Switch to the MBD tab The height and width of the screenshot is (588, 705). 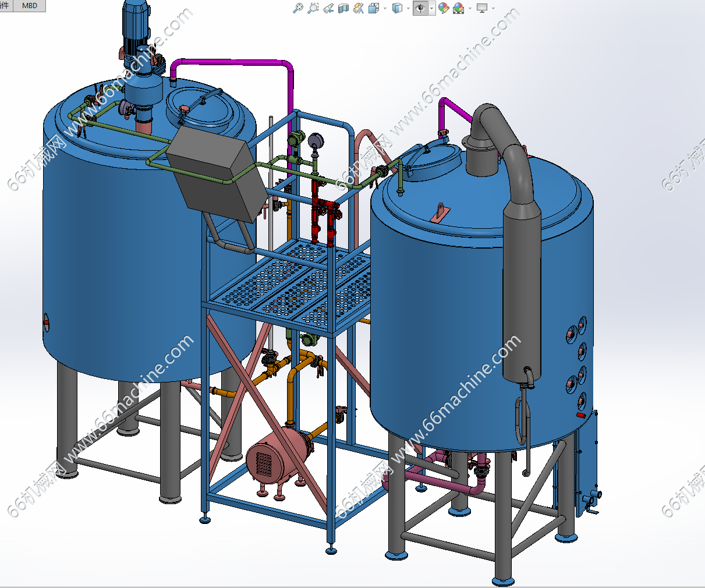29,5
